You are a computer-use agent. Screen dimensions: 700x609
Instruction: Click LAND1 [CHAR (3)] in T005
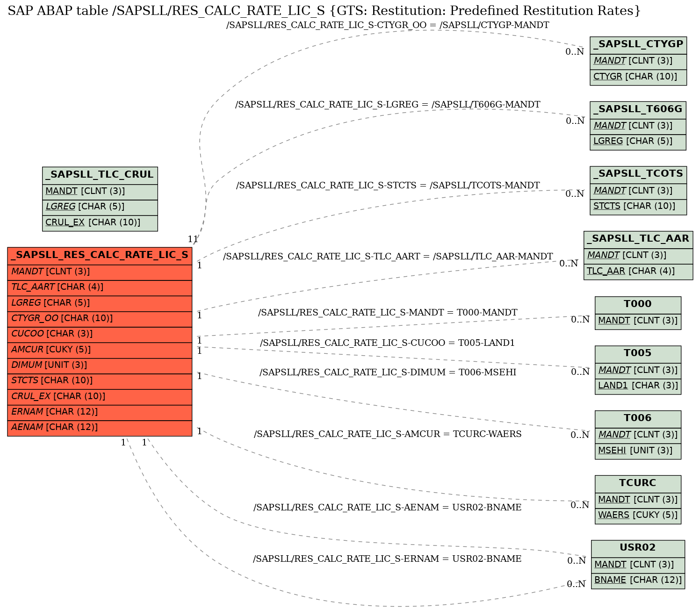638,386
